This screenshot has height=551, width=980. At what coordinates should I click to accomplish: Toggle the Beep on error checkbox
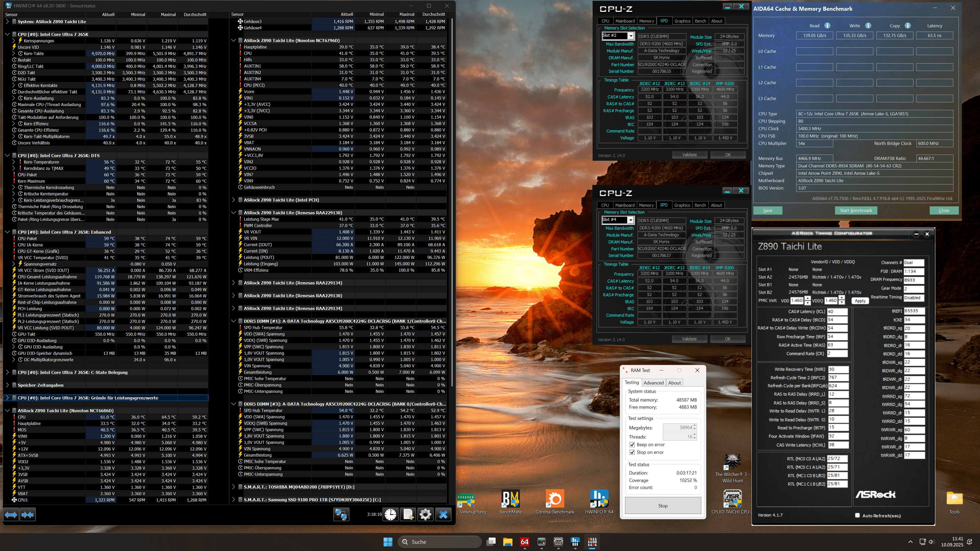click(x=632, y=445)
